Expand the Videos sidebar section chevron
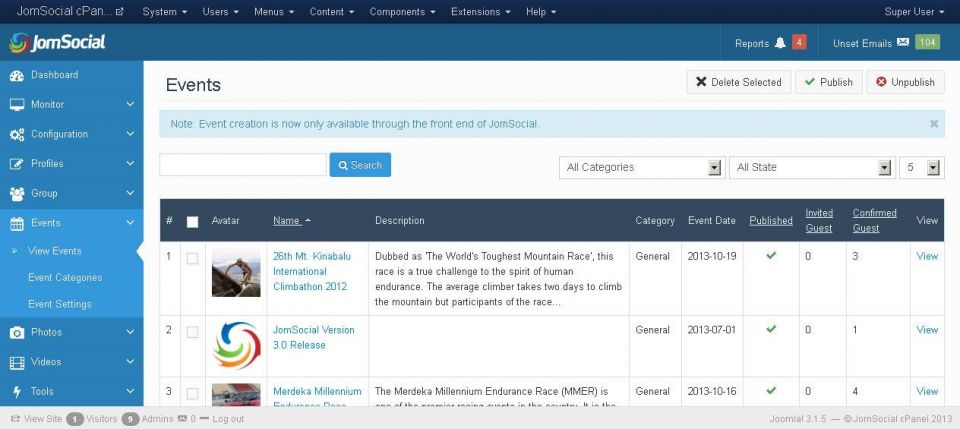The width and height of the screenshot is (960, 429). [130, 362]
